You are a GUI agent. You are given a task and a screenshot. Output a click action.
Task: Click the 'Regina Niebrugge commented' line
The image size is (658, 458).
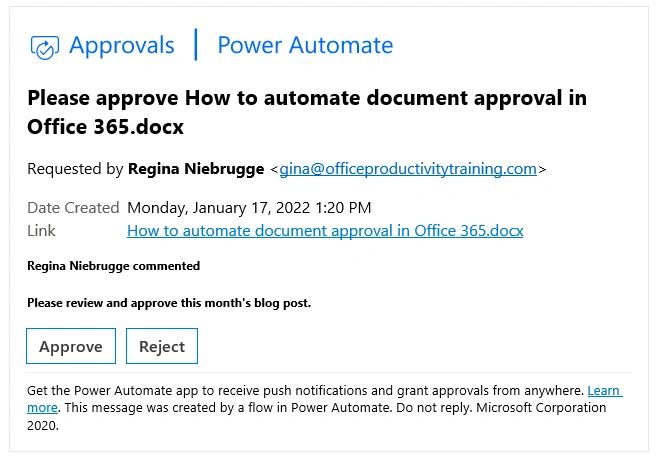click(x=114, y=266)
